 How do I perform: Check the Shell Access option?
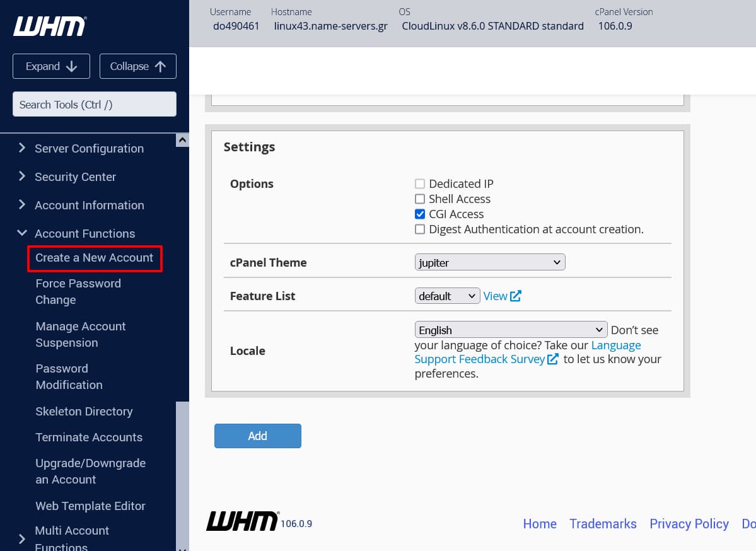tap(420, 199)
